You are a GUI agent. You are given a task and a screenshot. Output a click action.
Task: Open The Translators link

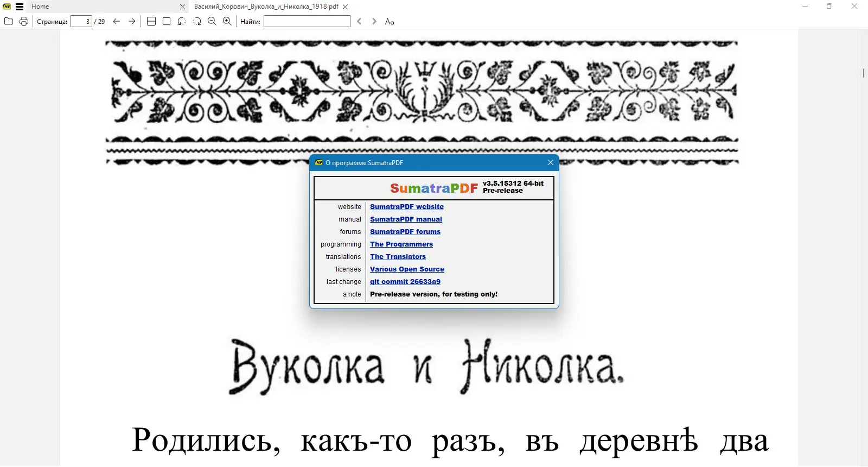[x=398, y=257]
